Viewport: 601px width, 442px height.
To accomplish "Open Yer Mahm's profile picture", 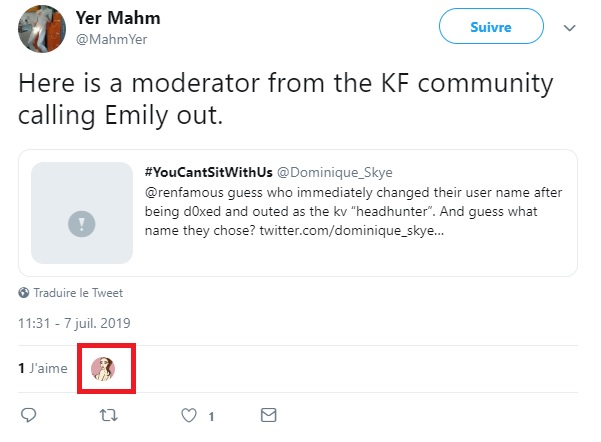I will coord(42,29).
